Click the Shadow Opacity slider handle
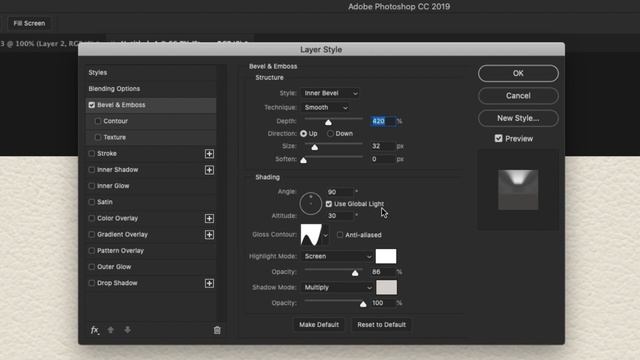Screen dimensions: 640x360 [x=363, y=304]
